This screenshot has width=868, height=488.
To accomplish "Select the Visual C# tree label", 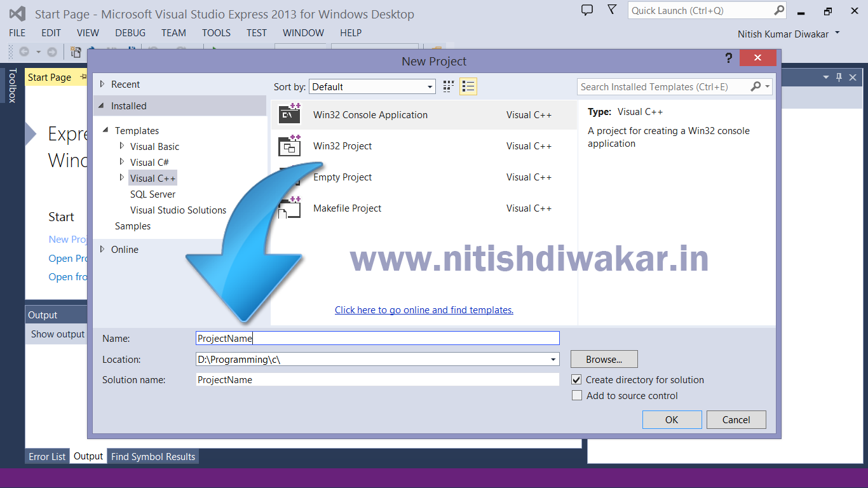I will click(x=149, y=162).
